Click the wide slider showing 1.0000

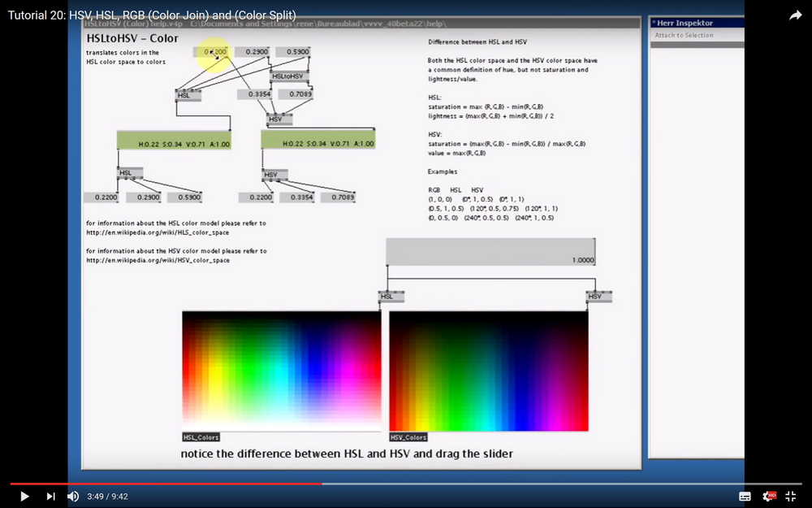point(487,250)
